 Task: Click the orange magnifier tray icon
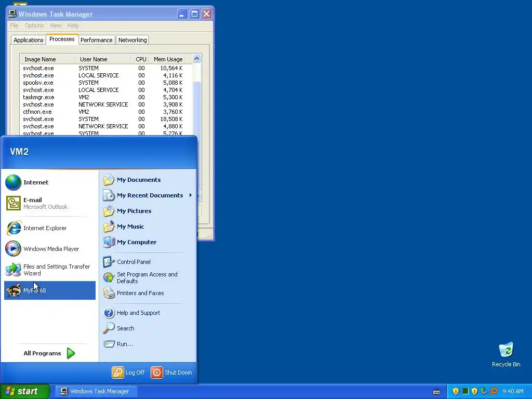[494, 391]
